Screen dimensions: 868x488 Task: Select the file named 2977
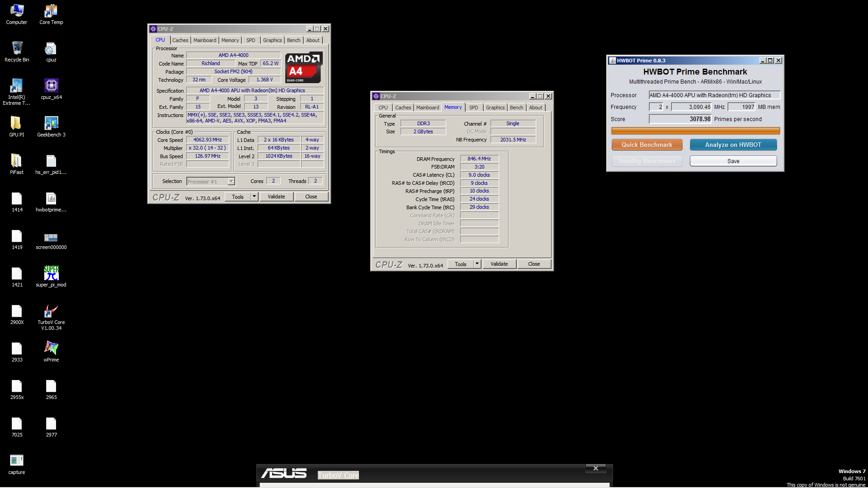pos(51,427)
